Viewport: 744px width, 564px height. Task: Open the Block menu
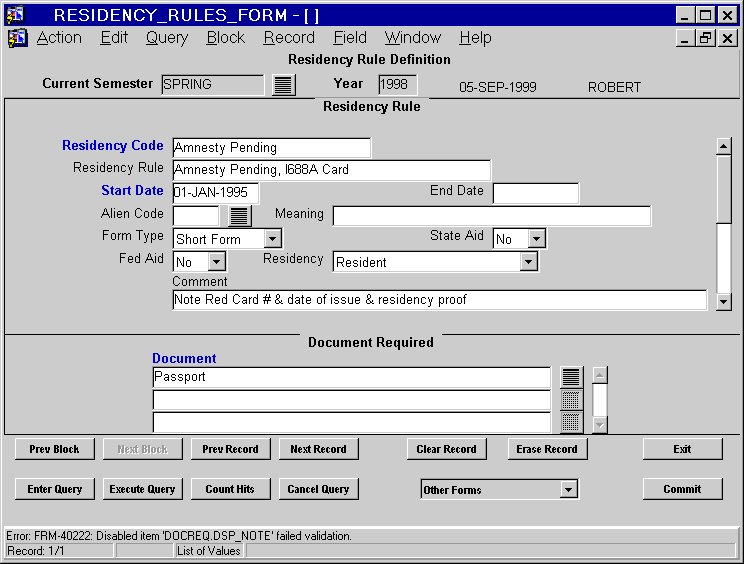[x=225, y=37]
